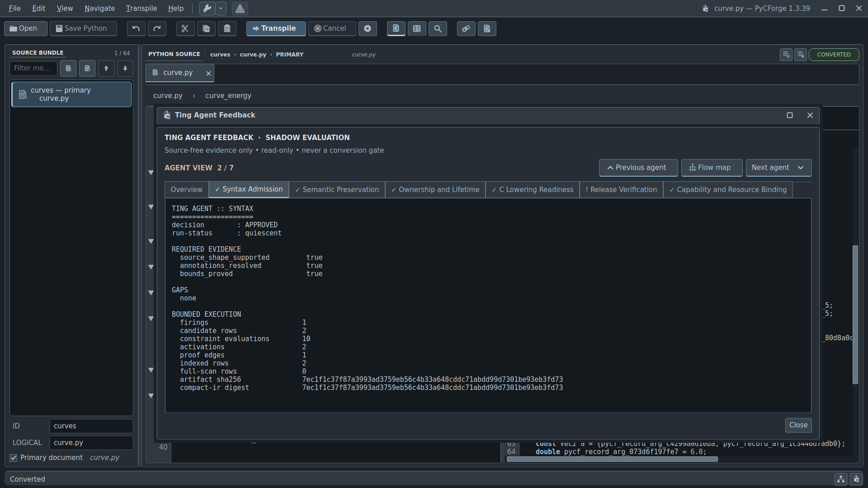Click the Previous agent button
This screenshot has height=488, width=868.
[638, 168]
